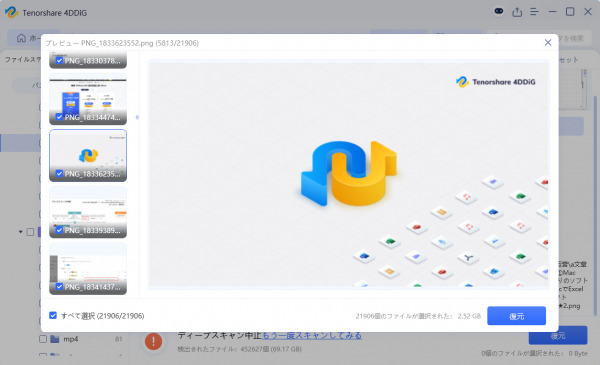Click the thumbnail list scrollbar handle
The height and width of the screenshot is (365, 600).
[x=137, y=117]
